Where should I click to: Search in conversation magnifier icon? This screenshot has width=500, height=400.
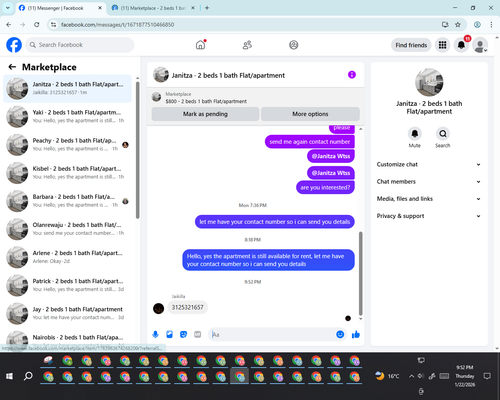443,134
